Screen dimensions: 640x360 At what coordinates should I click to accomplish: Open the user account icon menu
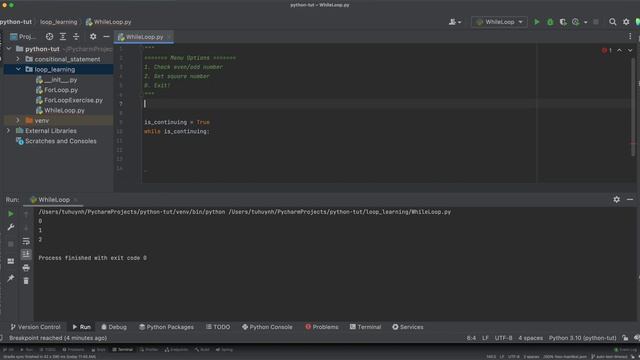[455, 22]
